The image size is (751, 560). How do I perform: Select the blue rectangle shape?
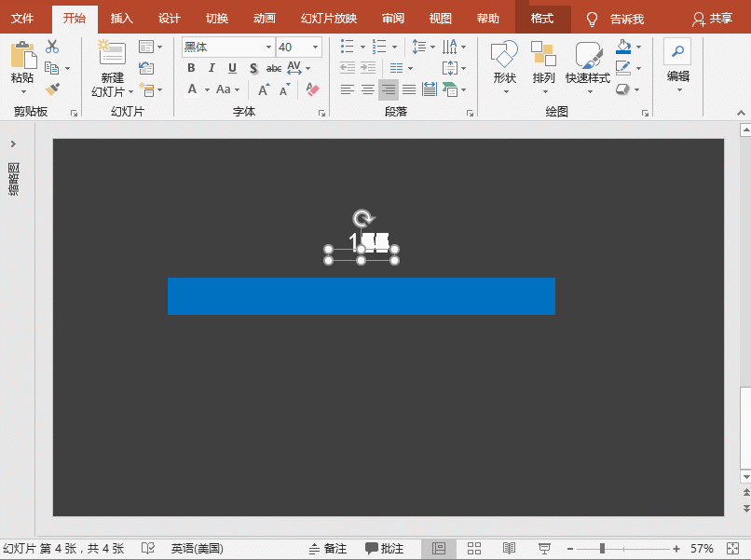tap(362, 296)
